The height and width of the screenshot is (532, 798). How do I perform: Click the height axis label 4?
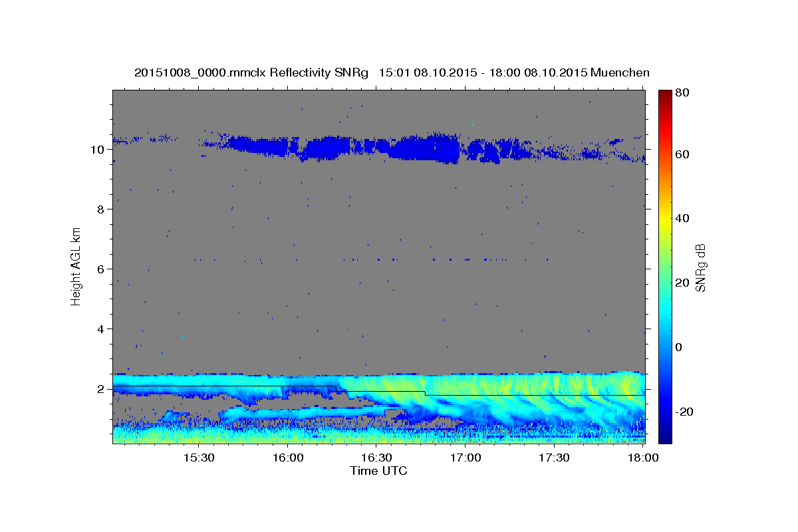point(100,329)
